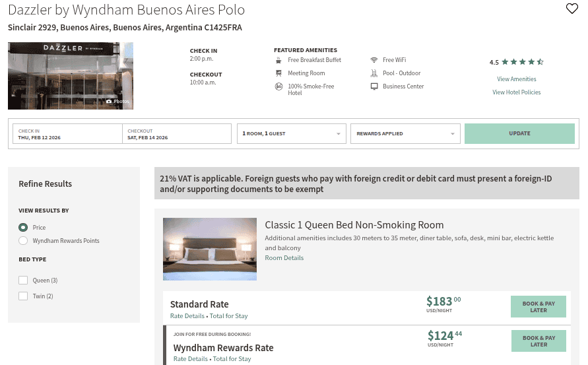Click the address Sinclair 2929, Buenos Aires

coord(125,28)
